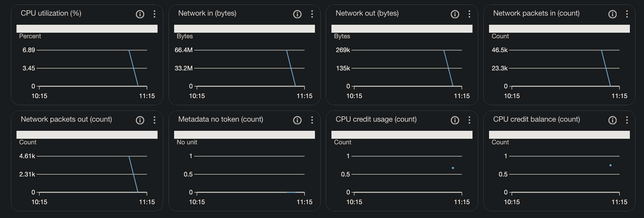644x218 pixels.
Task: Open Network packets out options menu
Action: [154, 120]
